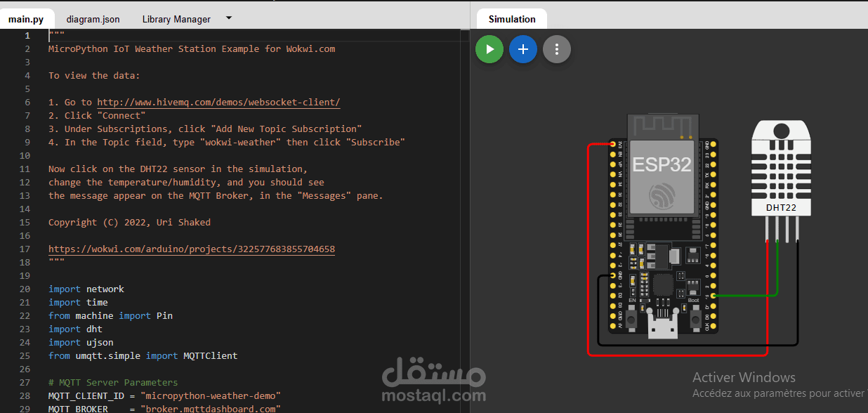Click line number 20 in the gutter
868x413 pixels.
coord(25,289)
